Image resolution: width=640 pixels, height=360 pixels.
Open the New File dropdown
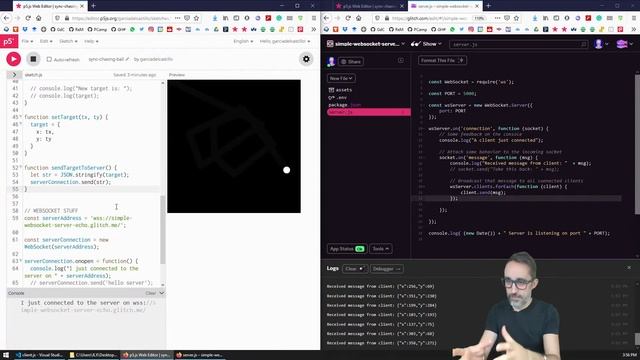pos(341,78)
